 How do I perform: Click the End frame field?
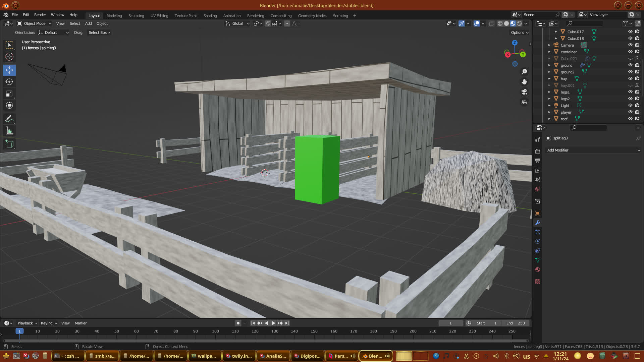516,323
